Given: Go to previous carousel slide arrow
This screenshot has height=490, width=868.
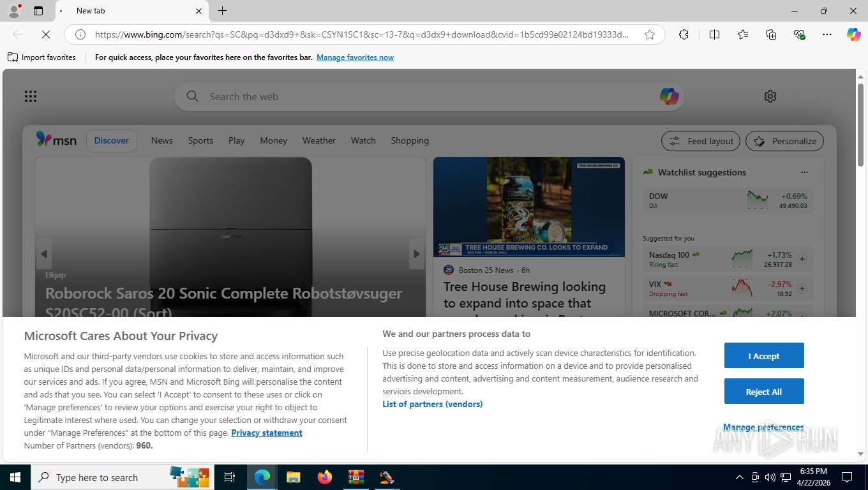Looking at the screenshot, I should pos(44,254).
